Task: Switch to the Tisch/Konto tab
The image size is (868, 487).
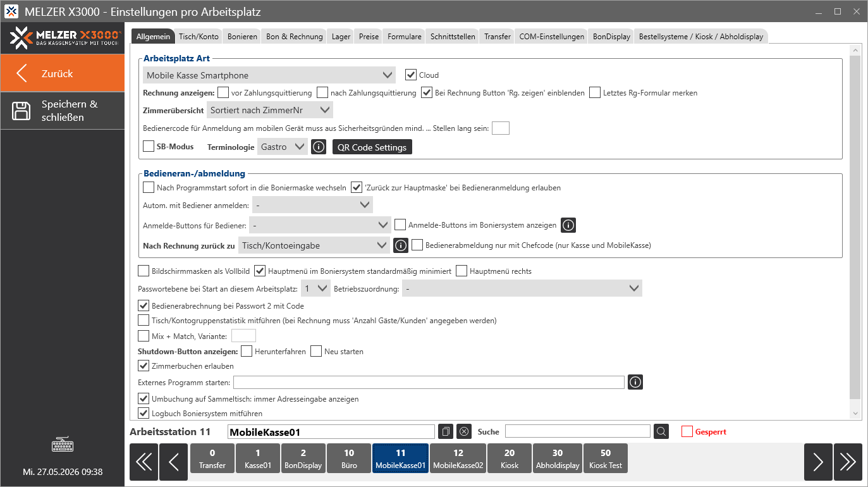Action: (199, 37)
